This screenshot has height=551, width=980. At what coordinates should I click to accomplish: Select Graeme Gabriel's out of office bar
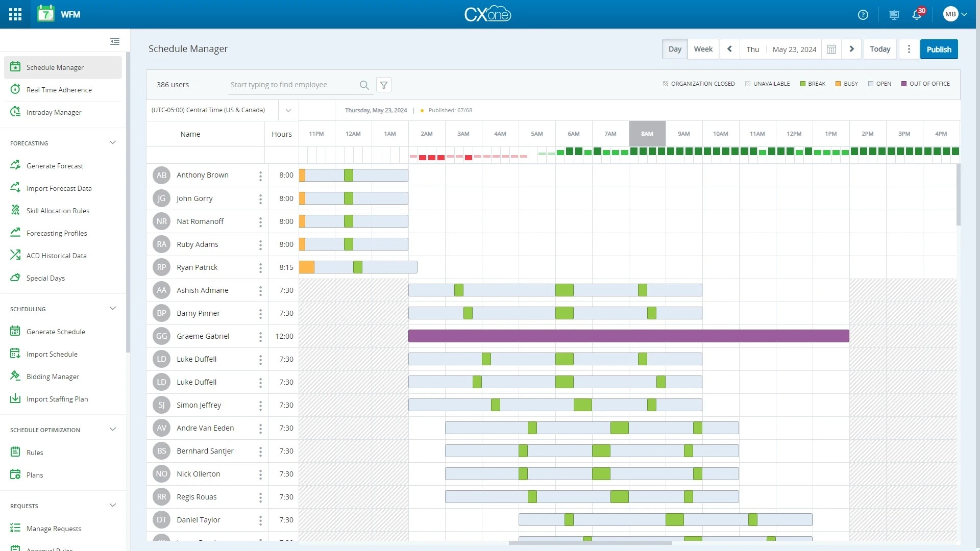(628, 336)
